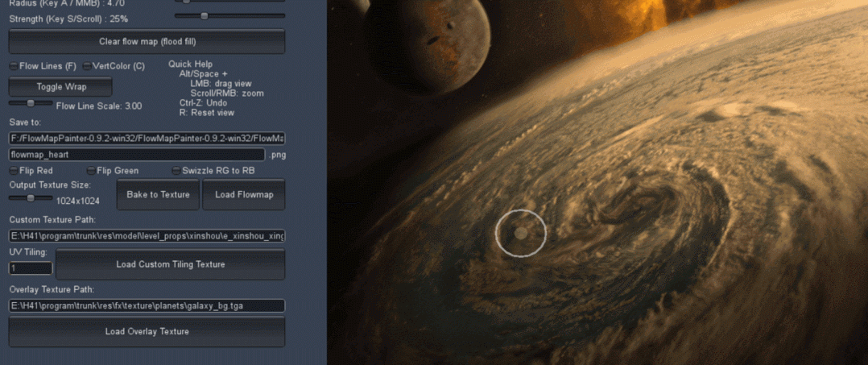Viewport: 868px width, 365px height.
Task: Click Load Custom Tiling Texture button
Action: coord(171,264)
